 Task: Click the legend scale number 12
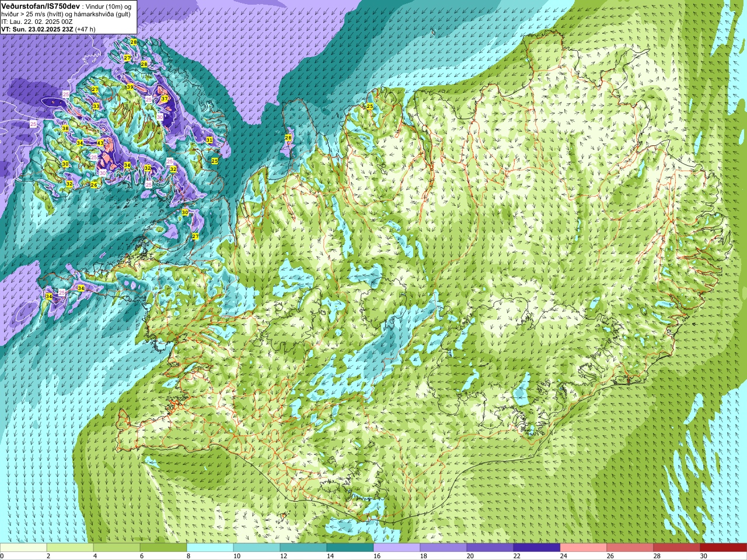283,556
